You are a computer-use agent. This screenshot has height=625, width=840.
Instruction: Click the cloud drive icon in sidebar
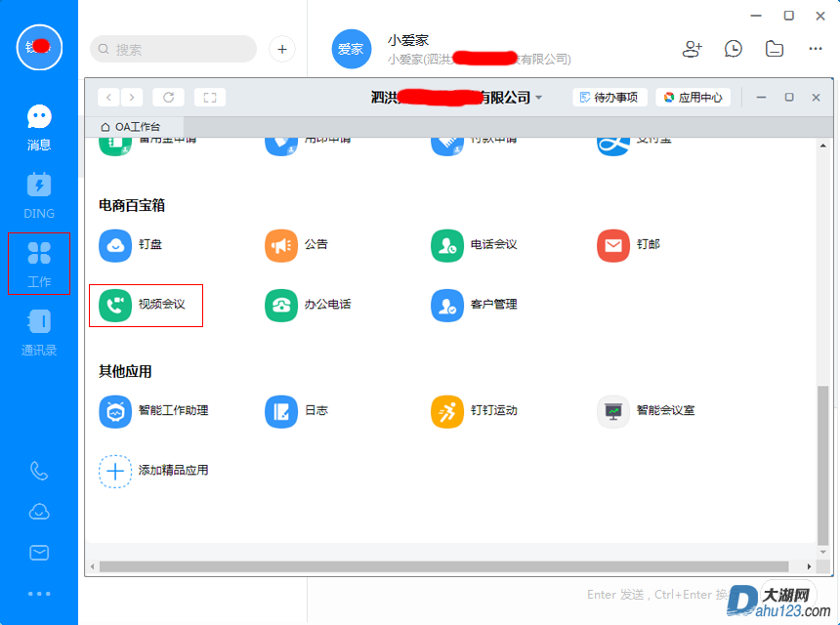click(x=39, y=512)
